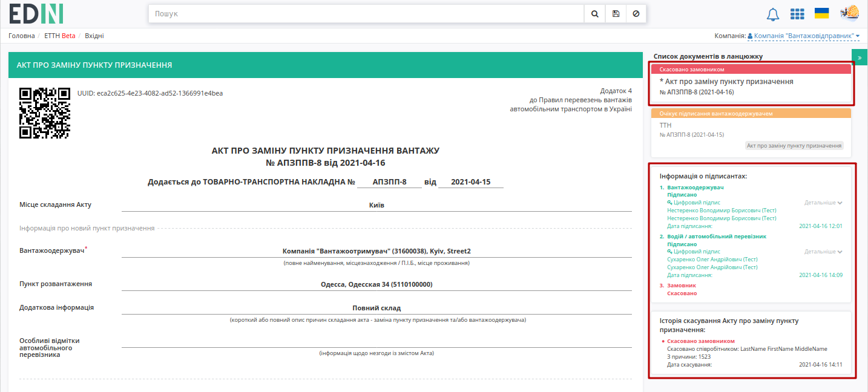Click the save search floppy icon
Screen dimensions: 868x392
(616, 13)
